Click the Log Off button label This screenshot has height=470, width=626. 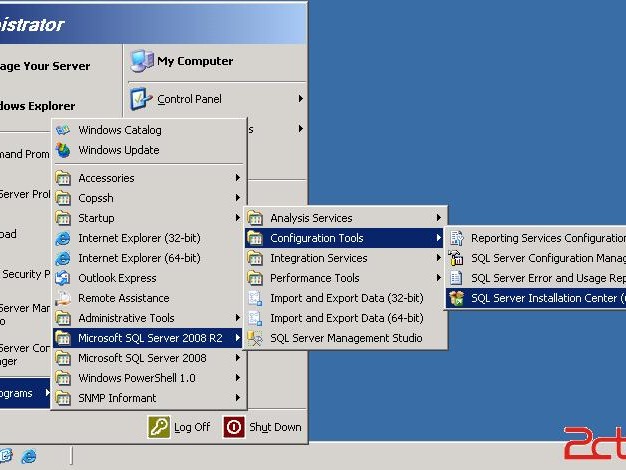click(192, 427)
